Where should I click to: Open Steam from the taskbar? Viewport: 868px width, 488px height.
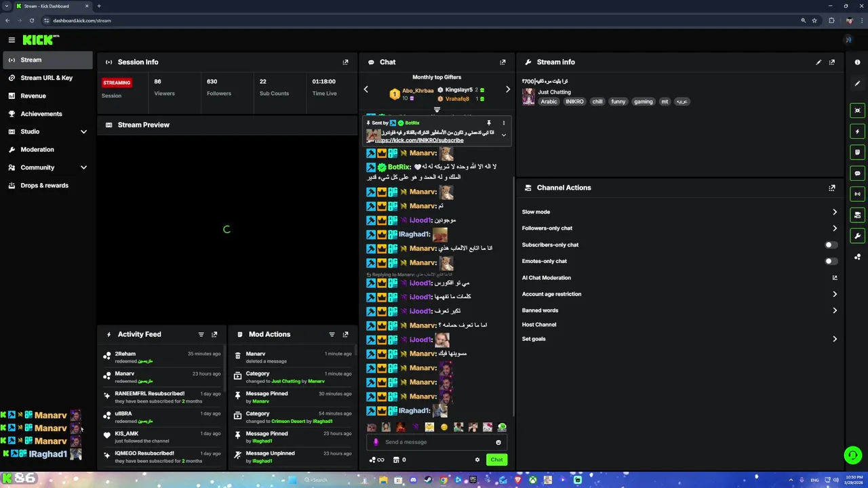(x=428, y=481)
